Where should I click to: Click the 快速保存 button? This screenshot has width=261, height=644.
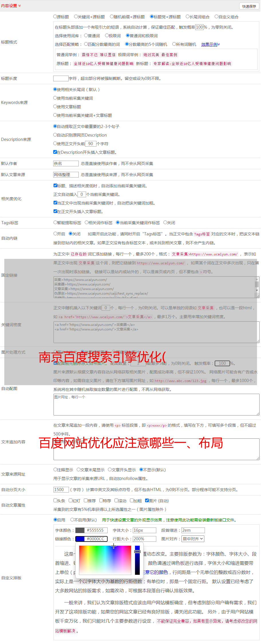[x=249, y=6]
